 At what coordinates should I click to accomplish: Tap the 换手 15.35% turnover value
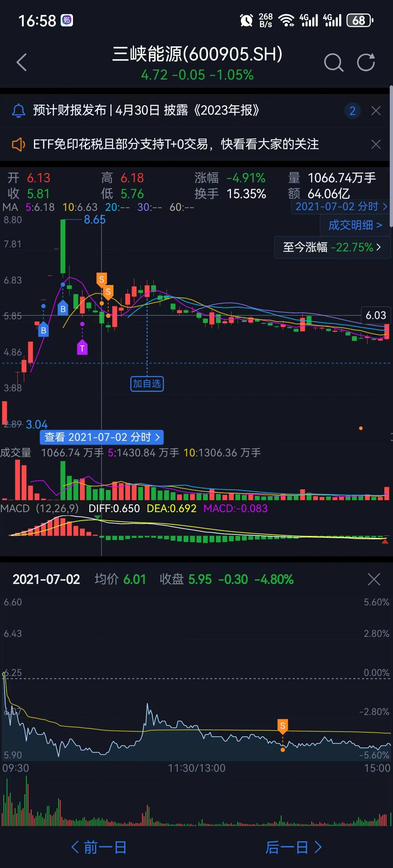(x=230, y=194)
